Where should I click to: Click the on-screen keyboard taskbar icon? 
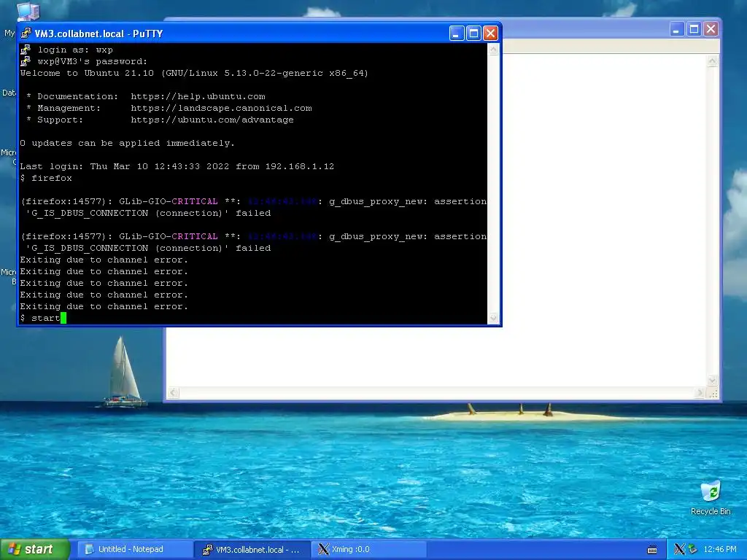(x=652, y=550)
